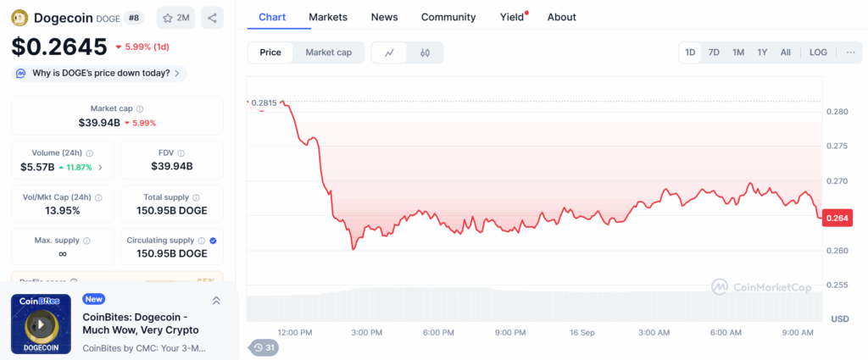Screen dimensions: 868x360
Task: Open the Community tab
Action: coord(448,17)
